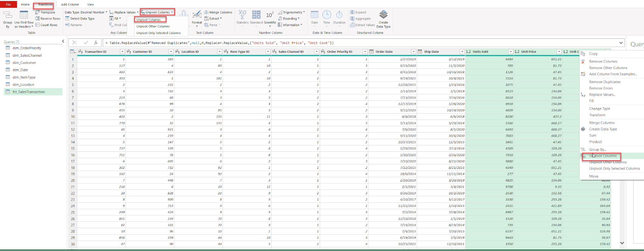The height and width of the screenshot is (251, 644).
Task: Choose Unpivot Other Columns in ribbon dropdown
Action: tap(153, 26)
